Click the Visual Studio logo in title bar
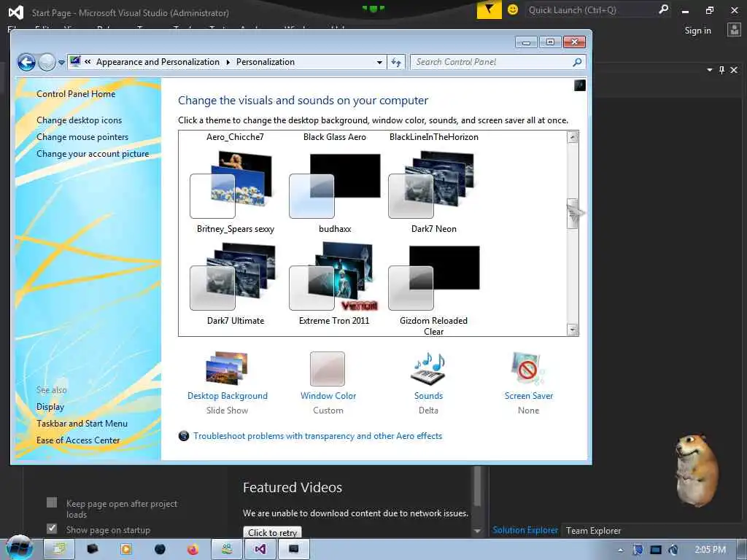The image size is (747, 560). click(x=16, y=12)
